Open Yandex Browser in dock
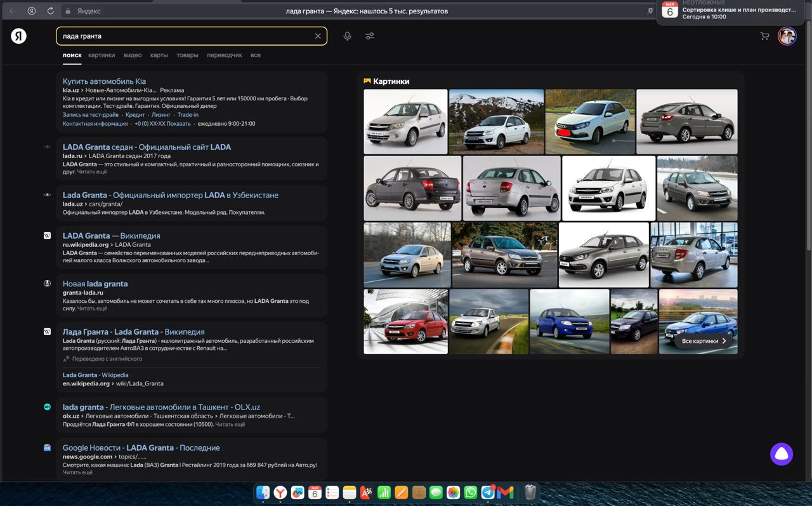The height and width of the screenshot is (506, 812). coord(280,492)
